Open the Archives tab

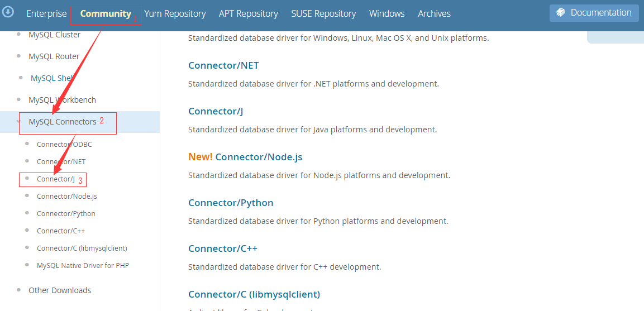point(434,13)
